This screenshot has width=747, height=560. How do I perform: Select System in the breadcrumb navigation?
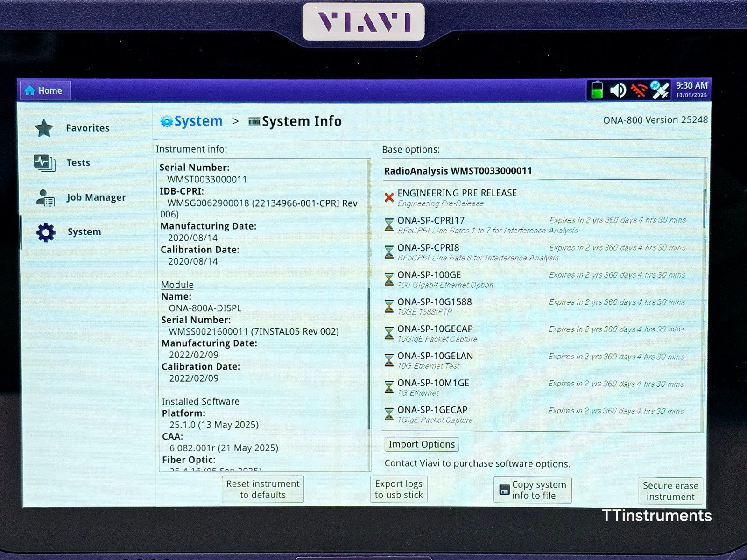click(198, 121)
